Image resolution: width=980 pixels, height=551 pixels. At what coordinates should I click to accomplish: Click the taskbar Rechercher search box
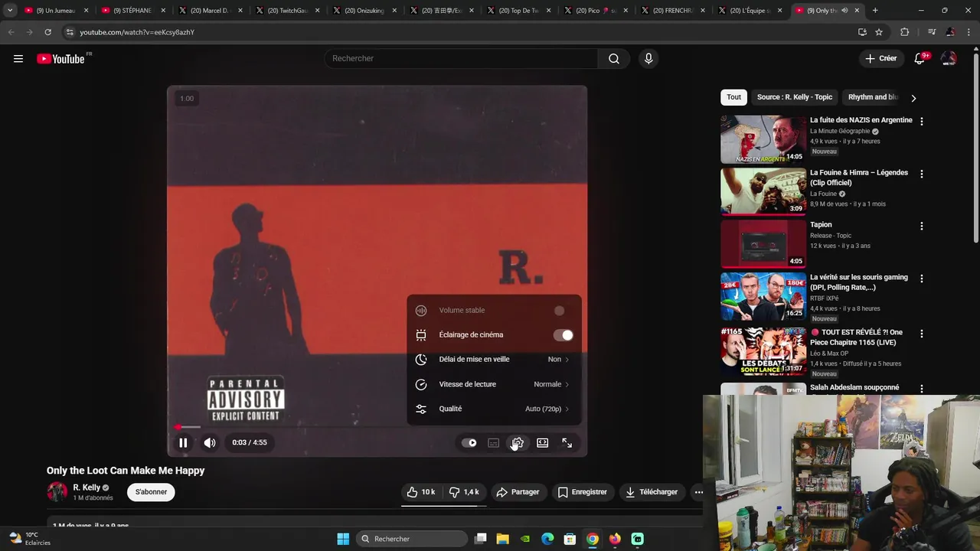pyautogui.click(x=412, y=539)
